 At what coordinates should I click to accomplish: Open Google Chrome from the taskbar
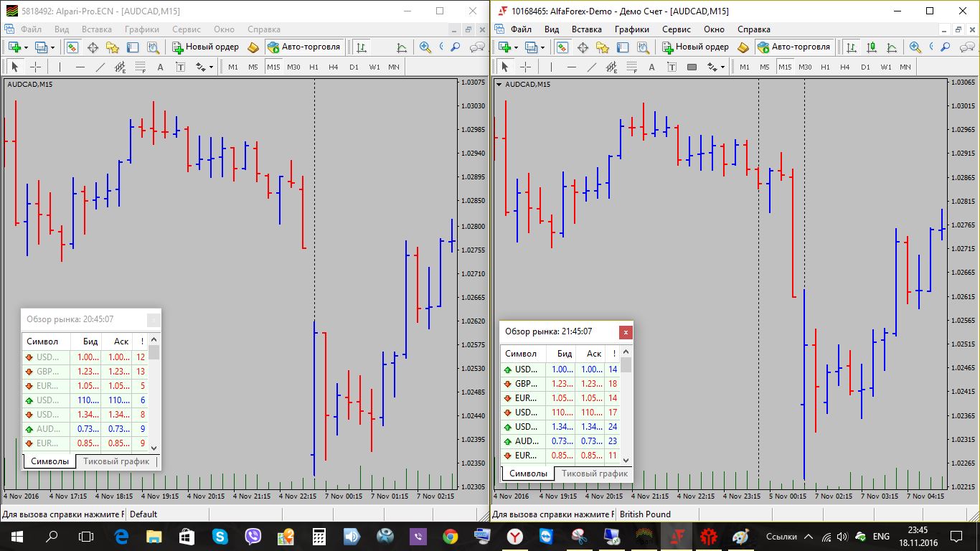(x=450, y=536)
